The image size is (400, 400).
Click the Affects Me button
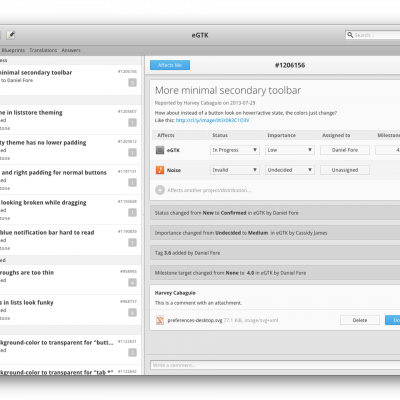click(x=170, y=65)
